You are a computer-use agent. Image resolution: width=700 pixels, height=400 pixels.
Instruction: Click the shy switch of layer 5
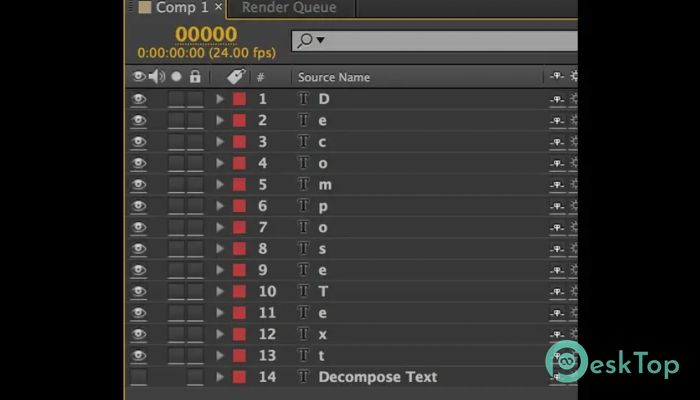point(557,185)
